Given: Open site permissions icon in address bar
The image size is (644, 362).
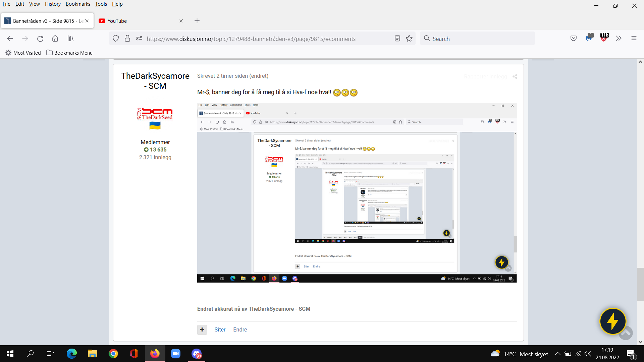Looking at the screenshot, I should [x=139, y=39].
